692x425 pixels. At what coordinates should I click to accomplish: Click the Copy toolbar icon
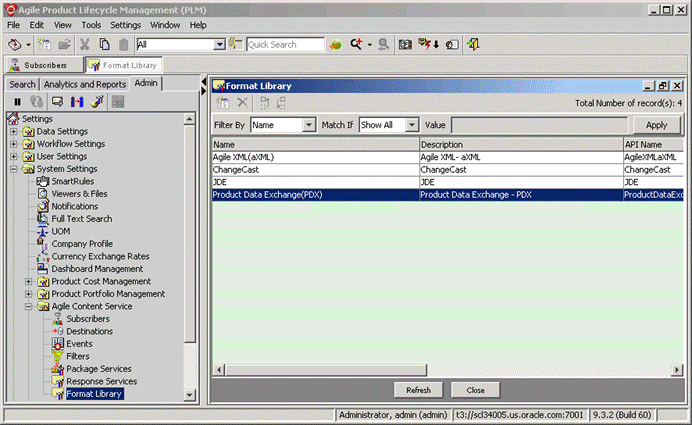[x=105, y=44]
